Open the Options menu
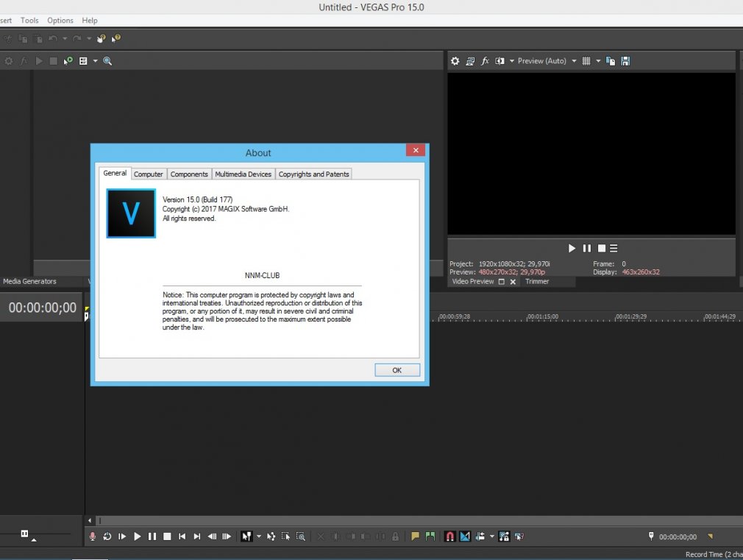 60,21
